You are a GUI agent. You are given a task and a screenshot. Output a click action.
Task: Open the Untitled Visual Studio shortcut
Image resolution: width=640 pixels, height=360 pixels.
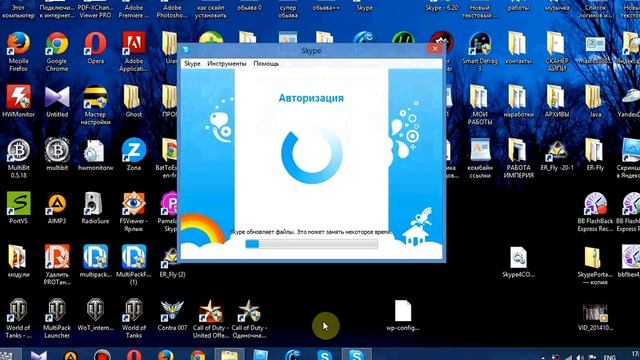(57, 102)
